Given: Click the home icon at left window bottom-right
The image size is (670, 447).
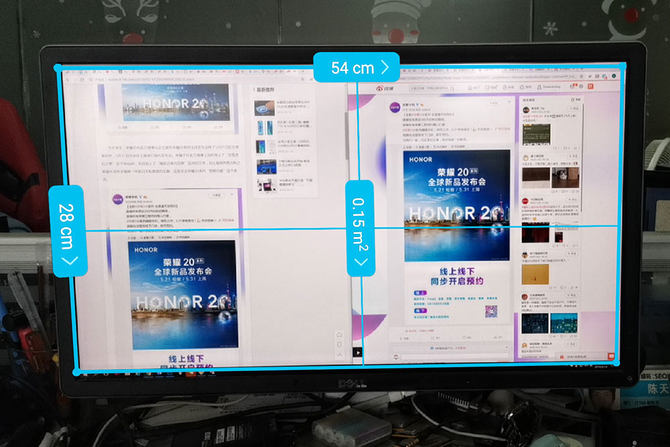Looking at the screenshot, I should click(339, 334).
